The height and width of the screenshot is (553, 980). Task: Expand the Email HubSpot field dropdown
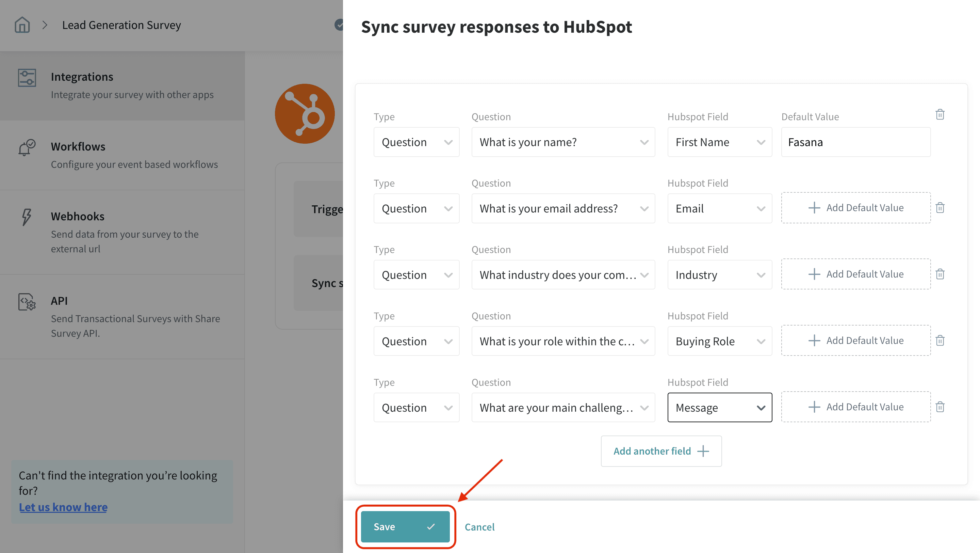pyautogui.click(x=719, y=208)
